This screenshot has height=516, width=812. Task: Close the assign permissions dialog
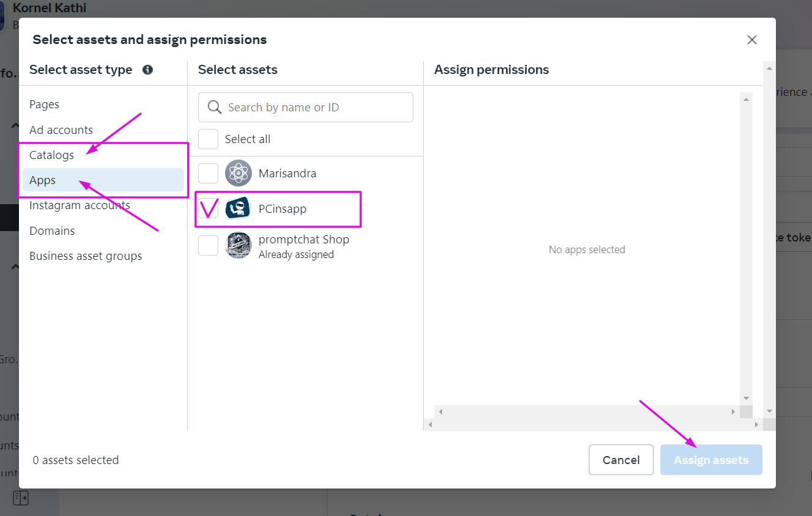(x=752, y=40)
